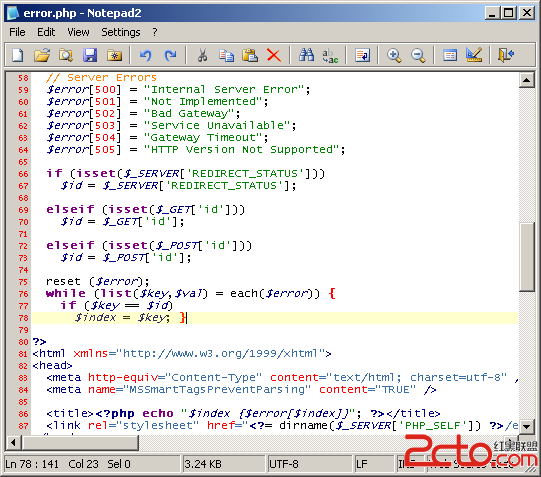Click the Browse file magnifier icon
Screen dimensions: 541x477
66,55
